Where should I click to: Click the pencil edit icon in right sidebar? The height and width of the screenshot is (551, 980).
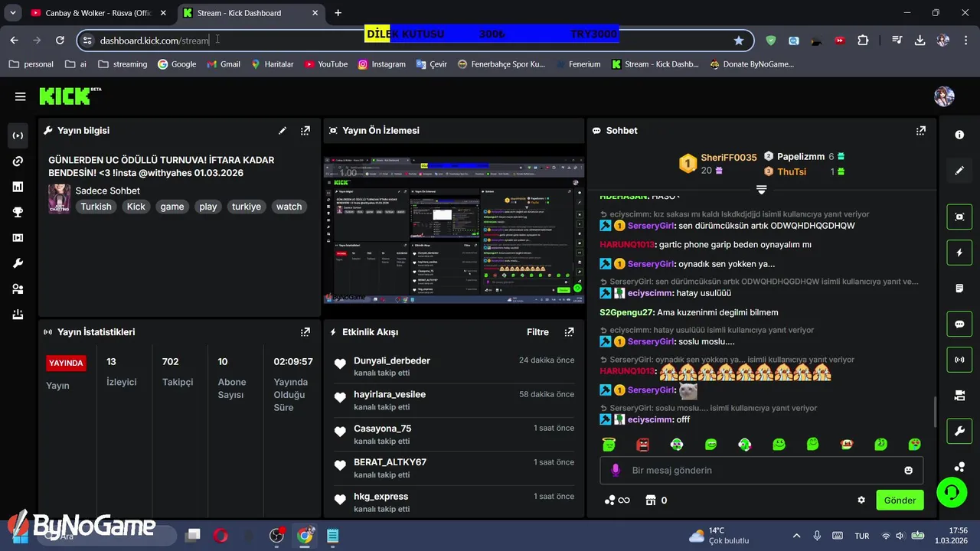(959, 171)
